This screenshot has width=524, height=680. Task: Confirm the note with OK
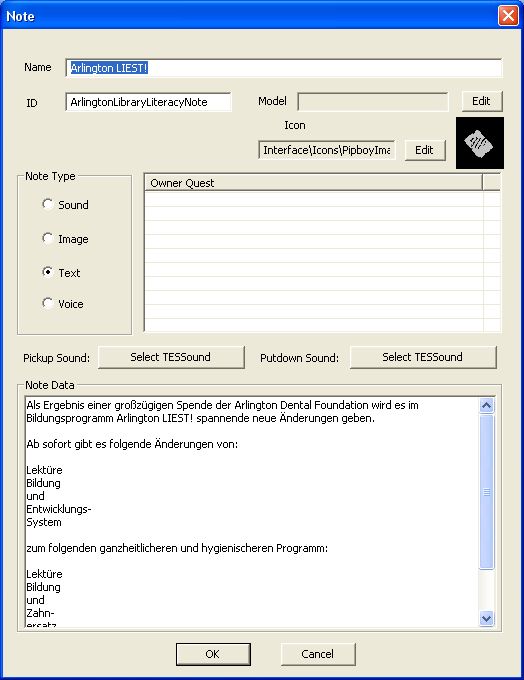[213, 654]
